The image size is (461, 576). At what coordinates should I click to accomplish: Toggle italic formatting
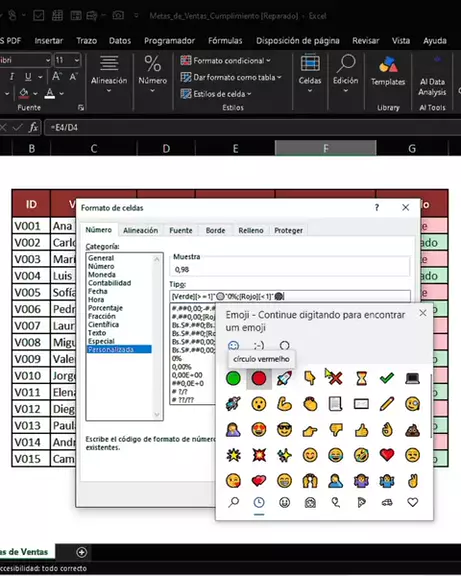(12, 77)
